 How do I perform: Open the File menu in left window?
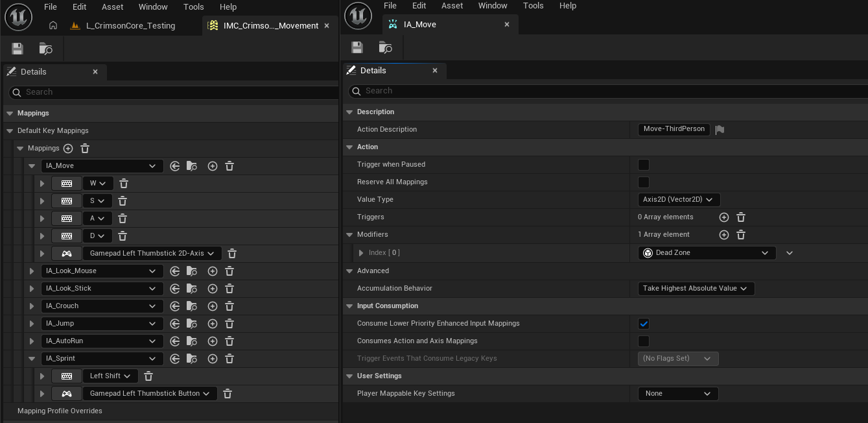[x=51, y=6]
